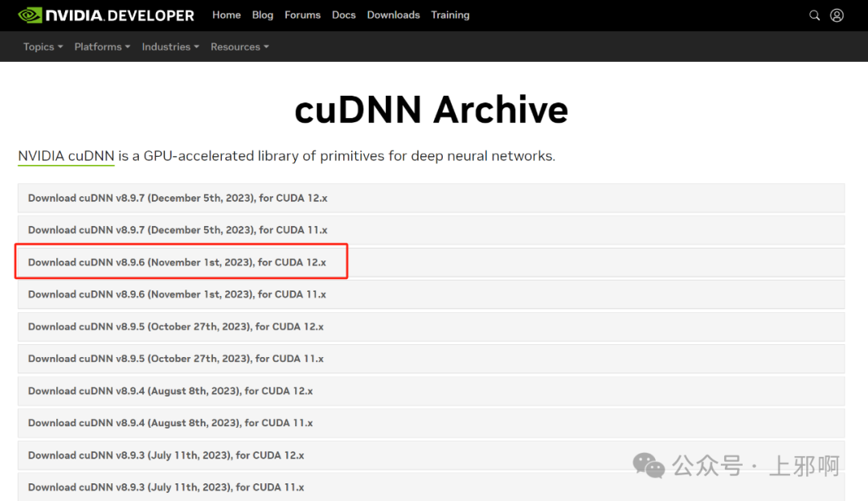This screenshot has height=501, width=868.
Task: Click the cuDNN Archive heading
Action: (432, 109)
